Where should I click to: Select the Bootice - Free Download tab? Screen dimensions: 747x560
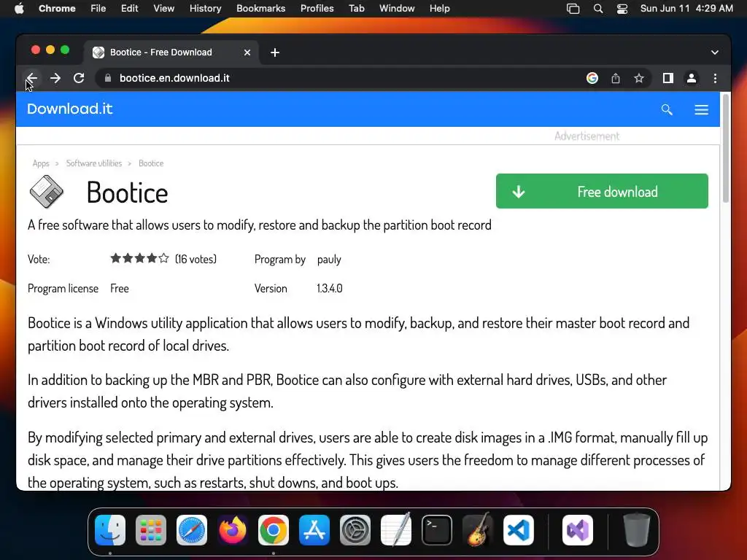click(x=171, y=52)
